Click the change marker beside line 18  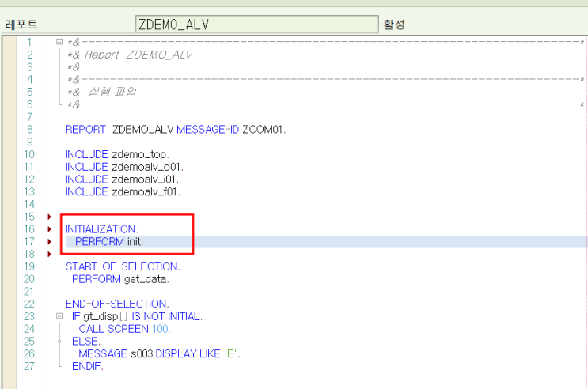50,254
